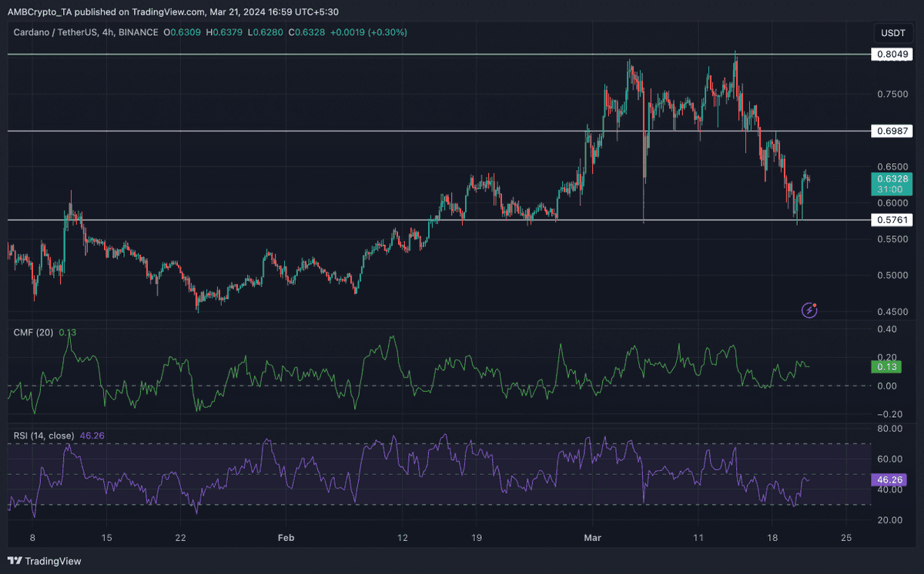This screenshot has width=924, height=574.
Task: Click the 22 date label on time axis
Action: click(x=180, y=536)
